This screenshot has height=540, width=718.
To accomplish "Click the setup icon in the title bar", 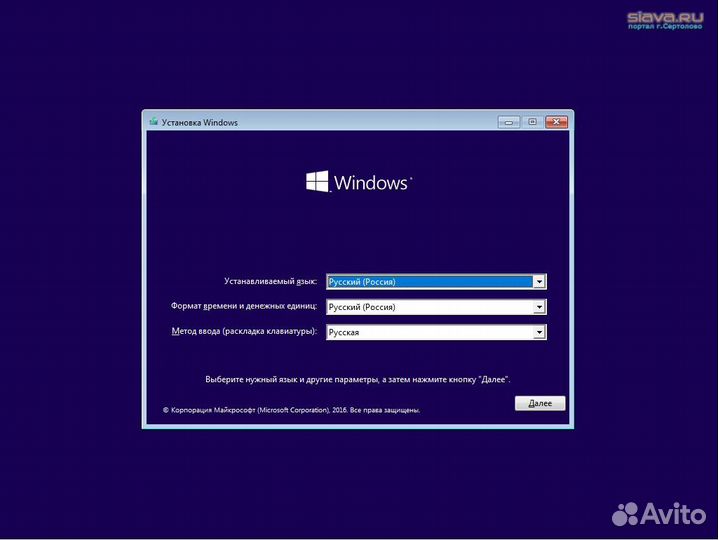I will click(x=154, y=122).
